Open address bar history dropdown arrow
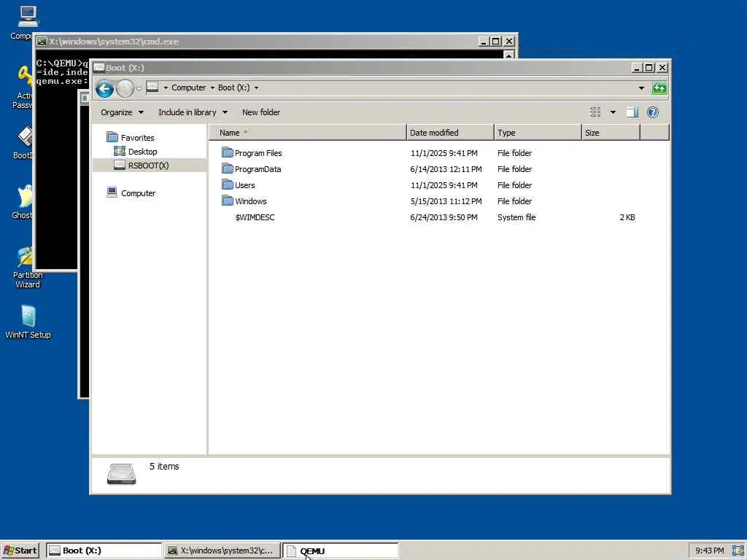Image resolution: width=747 pixels, height=560 pixels. point(641,87)
